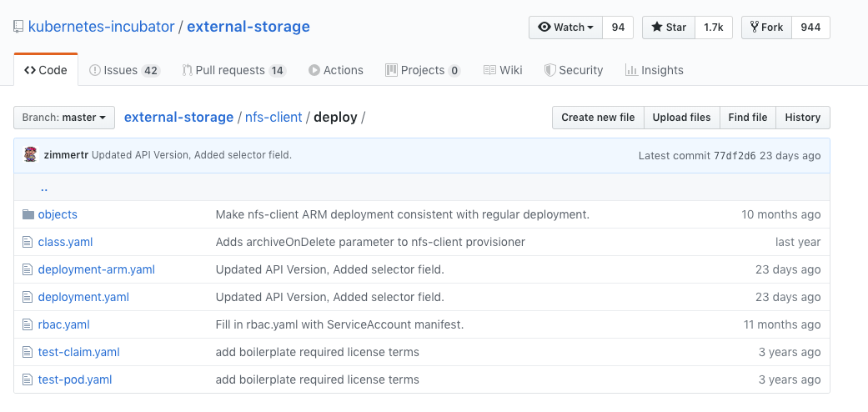This screenshot has width=868, height=412.
Task: Click the zimmertr avatar image
Action: coord(30,155)
